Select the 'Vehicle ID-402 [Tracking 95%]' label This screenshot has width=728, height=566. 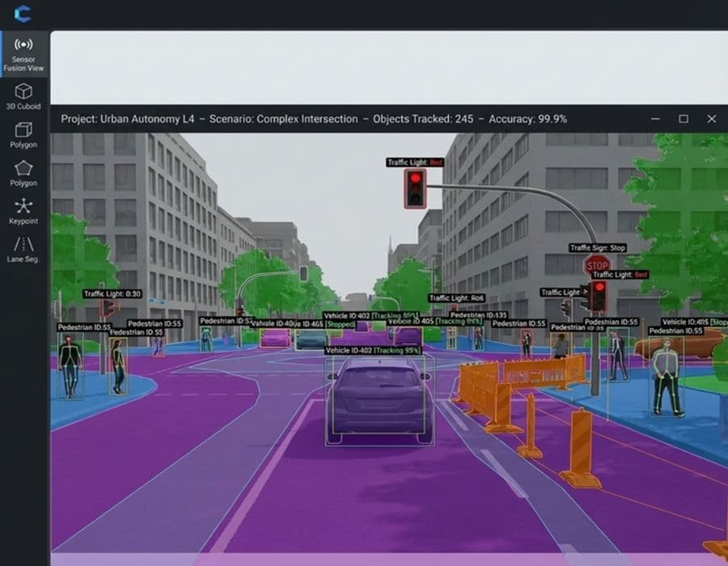(x=373, y=350)
